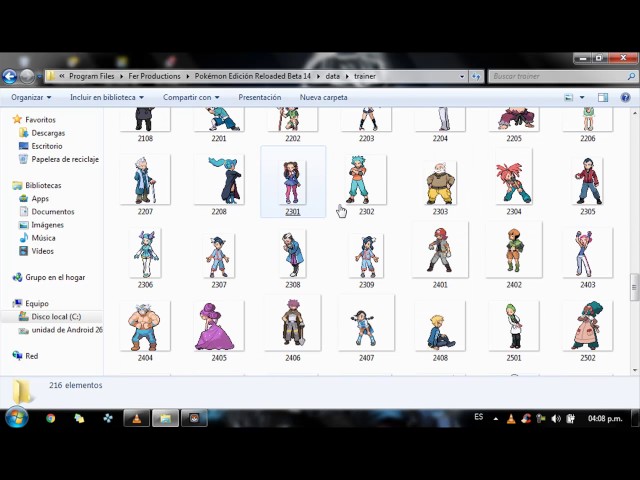This screenshot has width=640, height=480.
Task: Click the file list vertical scrollbar thumb
Action: click(634, 287)
